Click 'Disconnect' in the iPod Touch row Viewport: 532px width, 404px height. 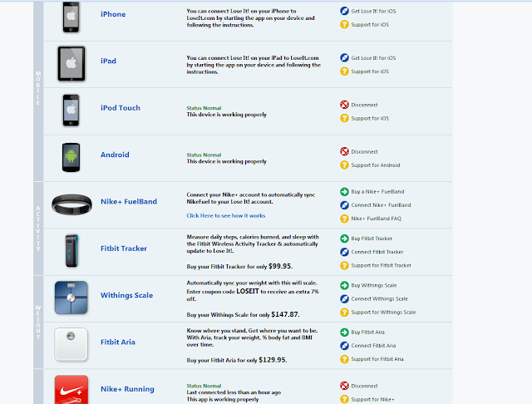point(364,105)
